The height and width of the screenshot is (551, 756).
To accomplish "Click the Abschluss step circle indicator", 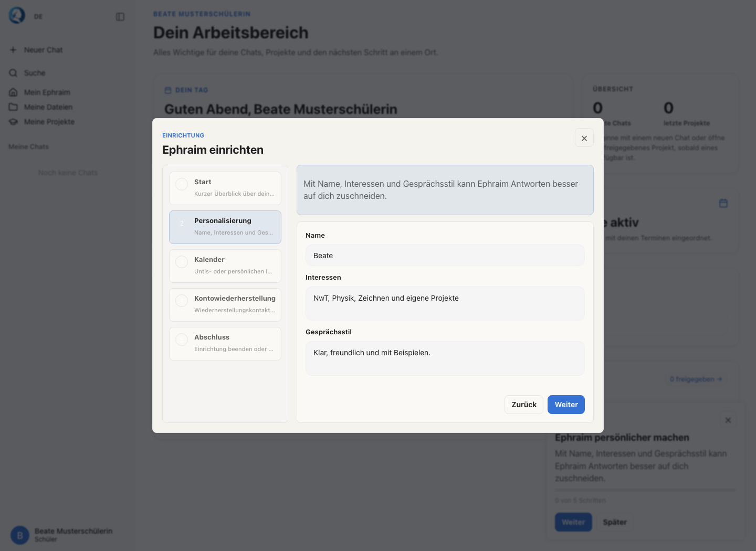I will coord(182,340).
